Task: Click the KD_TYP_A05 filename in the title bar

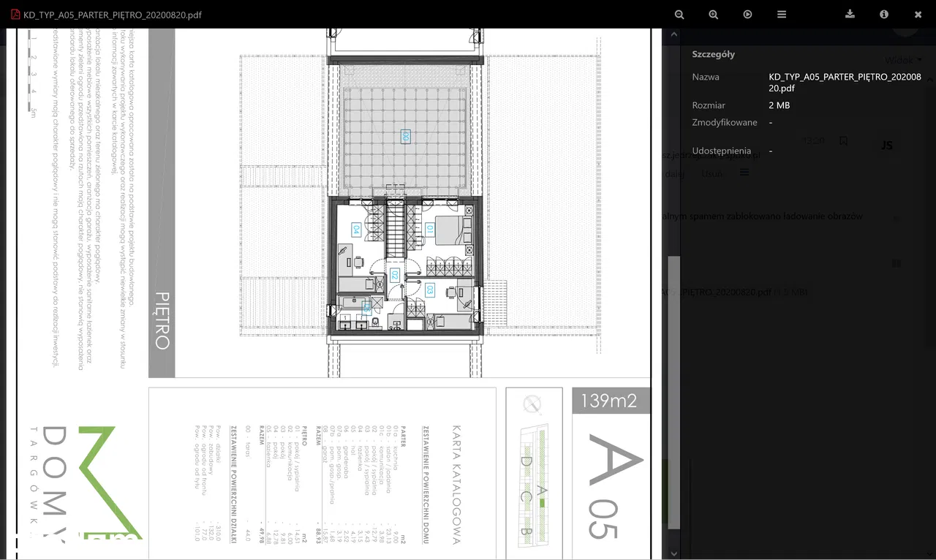Action: pyautogui.click(x=112, y=15)
